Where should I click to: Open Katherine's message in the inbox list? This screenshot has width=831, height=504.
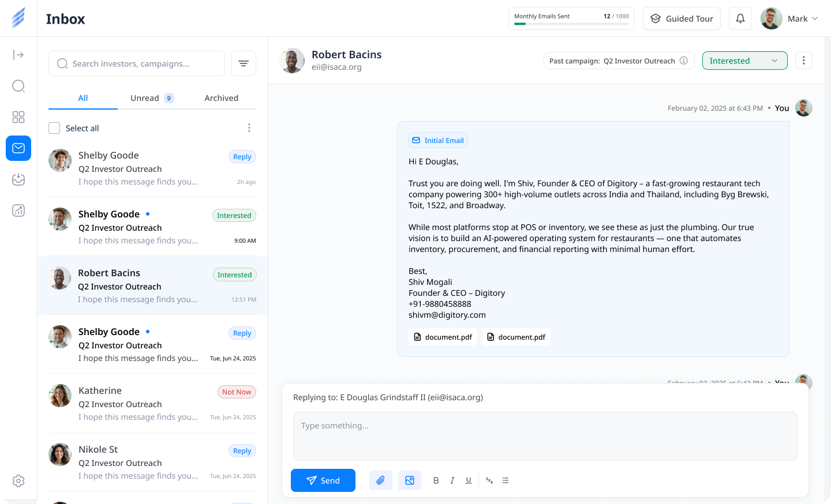coord(153,403)
